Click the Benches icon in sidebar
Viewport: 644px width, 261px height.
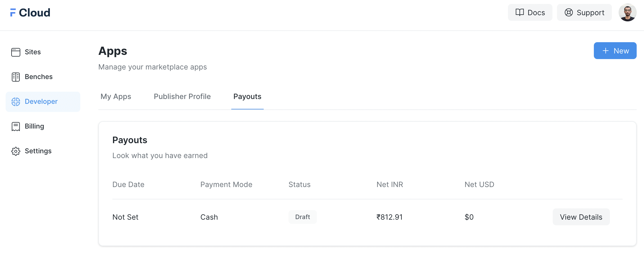coord(16,77)
